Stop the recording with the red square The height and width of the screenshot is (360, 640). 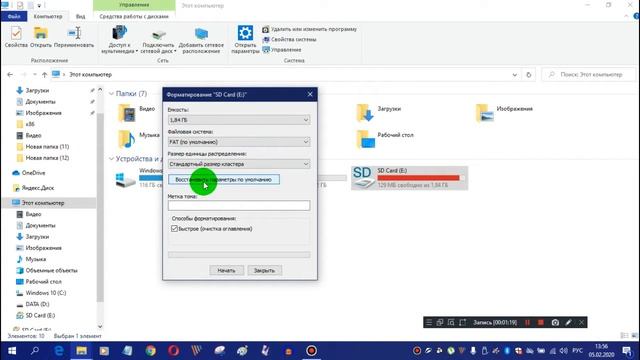coord(541,322)
